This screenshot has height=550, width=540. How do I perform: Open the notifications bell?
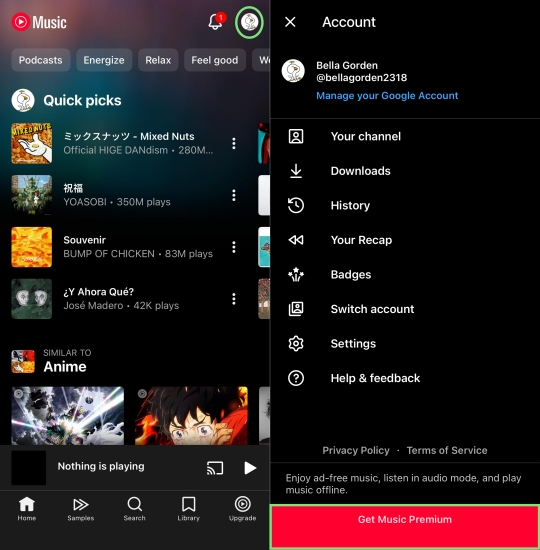[215, 22]
